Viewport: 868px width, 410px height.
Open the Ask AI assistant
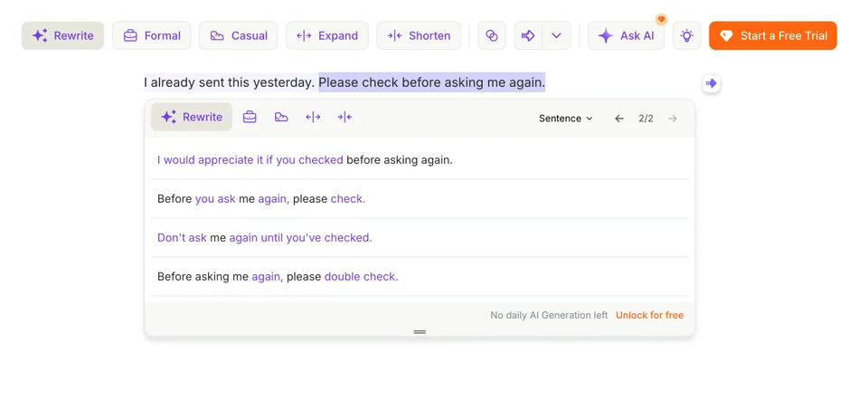(626, 35)
